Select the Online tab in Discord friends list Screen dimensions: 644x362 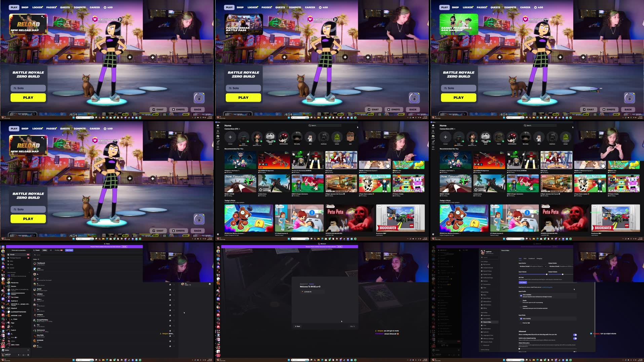coord(45,250)
